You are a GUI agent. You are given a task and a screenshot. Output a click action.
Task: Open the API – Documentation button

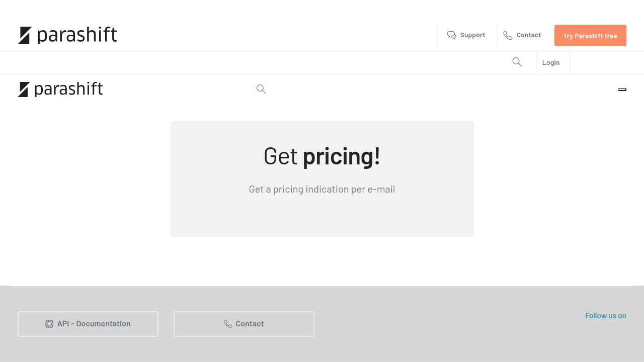(88, 324)
